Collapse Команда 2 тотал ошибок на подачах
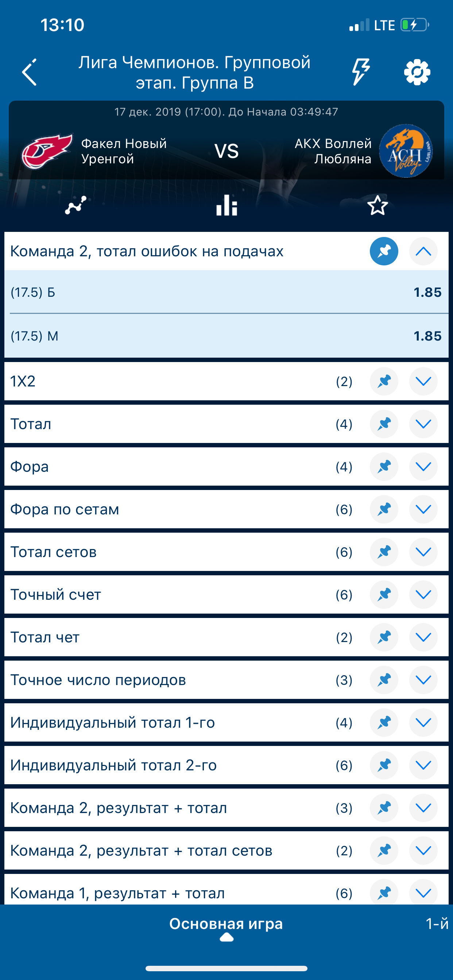The image size is (453, 980). 423,252
